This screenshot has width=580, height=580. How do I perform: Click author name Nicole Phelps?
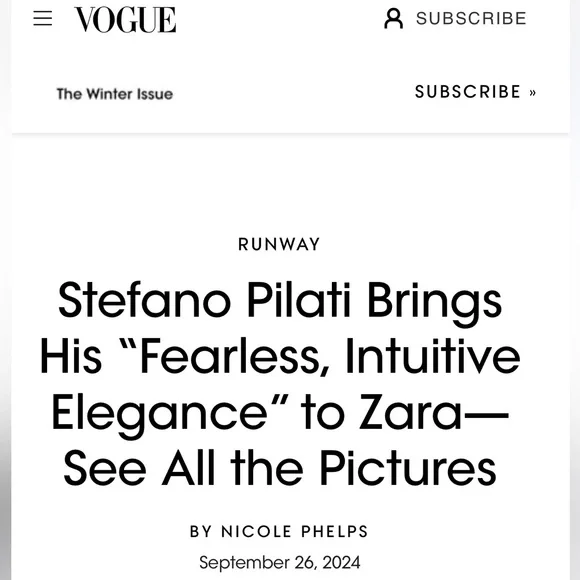[x=294, y=531]
